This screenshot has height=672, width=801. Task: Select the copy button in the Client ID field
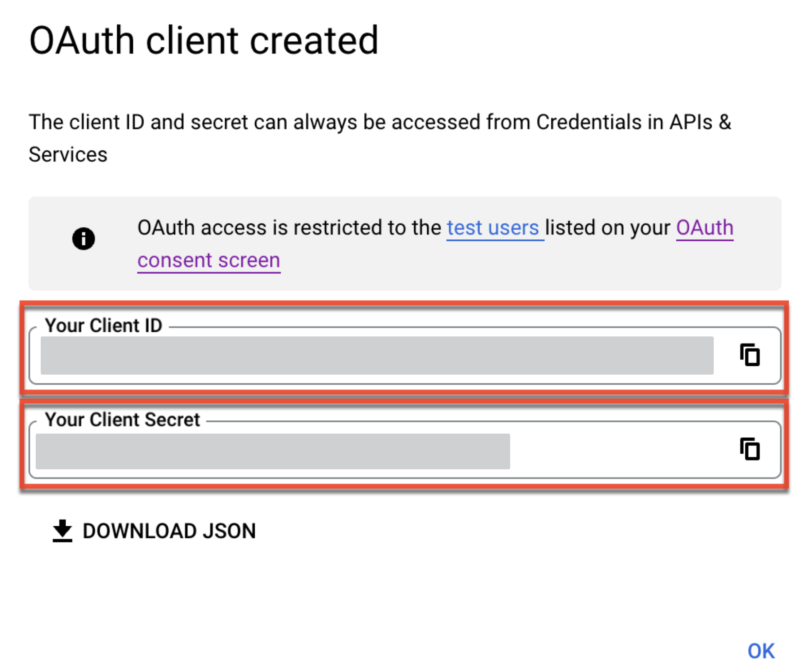click(x=750, y=355)
